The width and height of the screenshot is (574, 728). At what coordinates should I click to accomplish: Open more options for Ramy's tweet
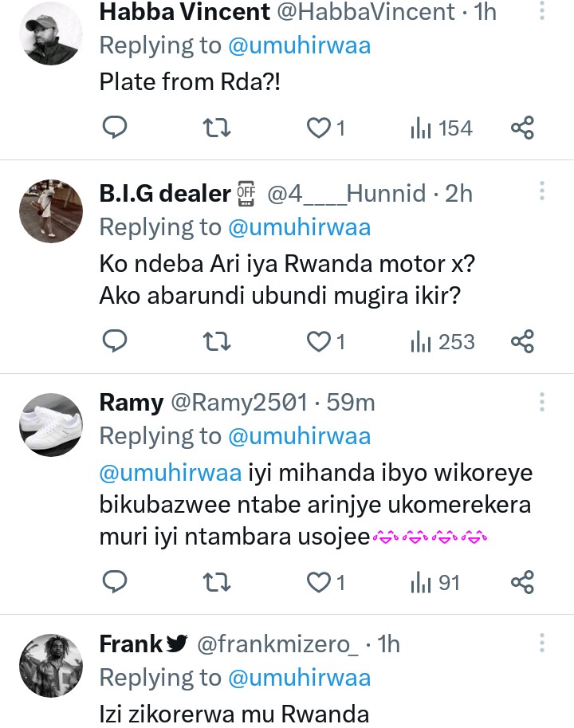click(x=542, y=401)
